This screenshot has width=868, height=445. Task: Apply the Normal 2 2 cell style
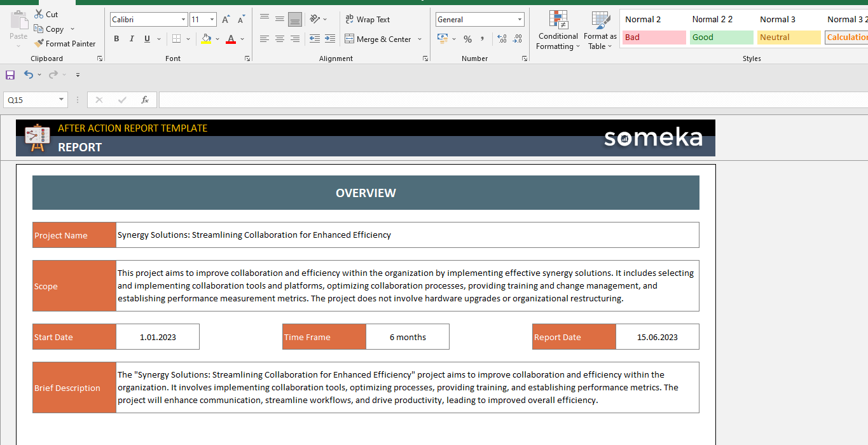[722, 20]
